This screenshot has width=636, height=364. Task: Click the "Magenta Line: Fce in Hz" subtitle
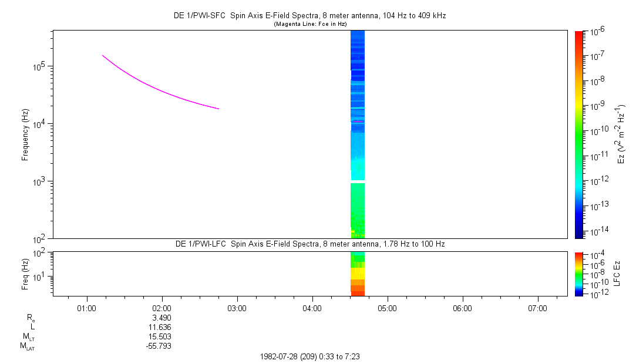(x=309, y=23)
